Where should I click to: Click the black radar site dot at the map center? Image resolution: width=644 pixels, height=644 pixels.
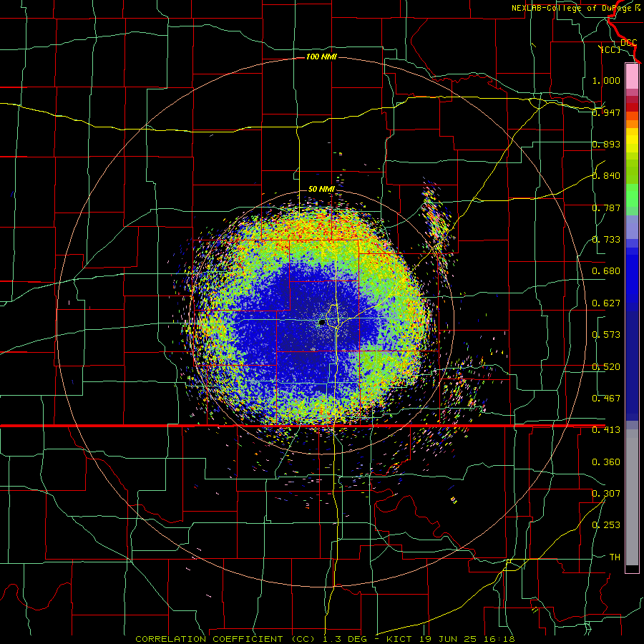(323, 323)
